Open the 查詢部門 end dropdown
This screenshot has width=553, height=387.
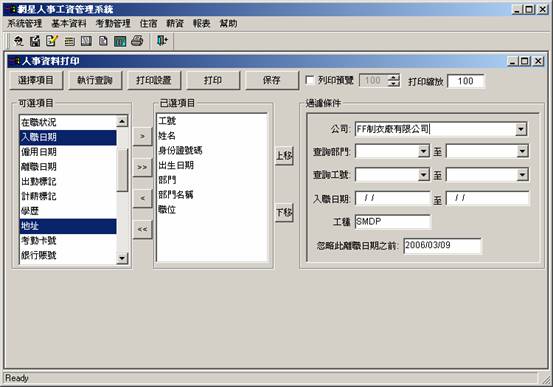pos(522,152)
